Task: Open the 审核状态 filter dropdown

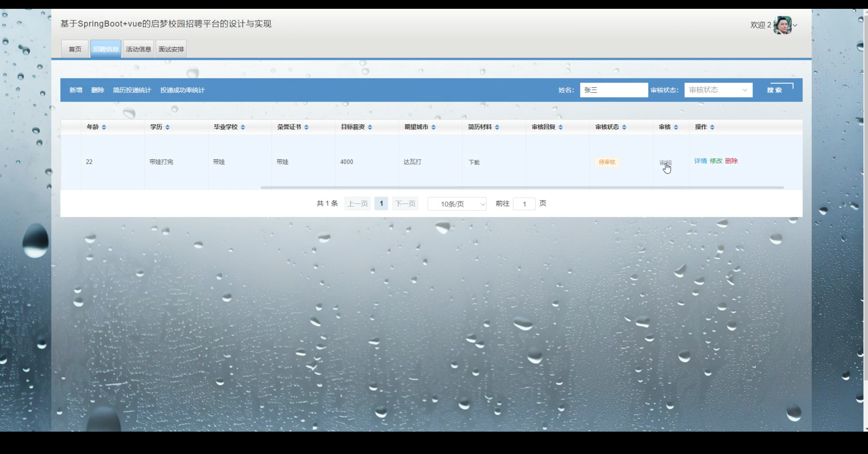Action: pyautogui.click(x=718, y=90)
